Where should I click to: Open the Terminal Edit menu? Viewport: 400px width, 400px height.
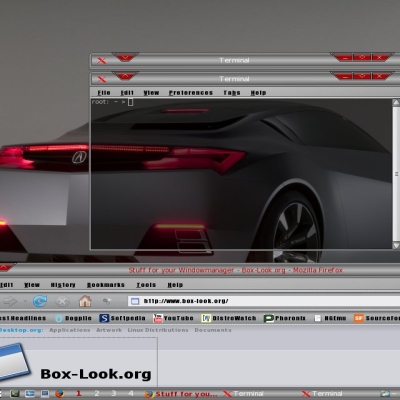127,93
